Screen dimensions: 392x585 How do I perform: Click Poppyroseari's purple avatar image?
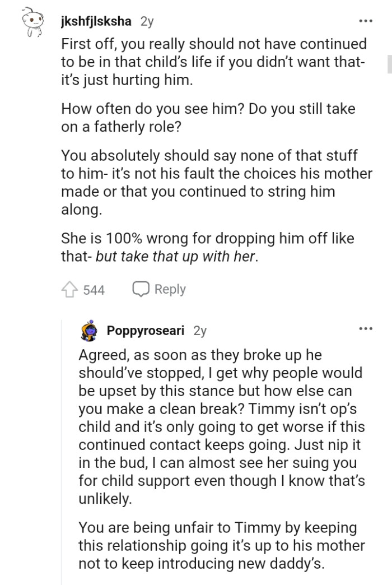point(88,330)
